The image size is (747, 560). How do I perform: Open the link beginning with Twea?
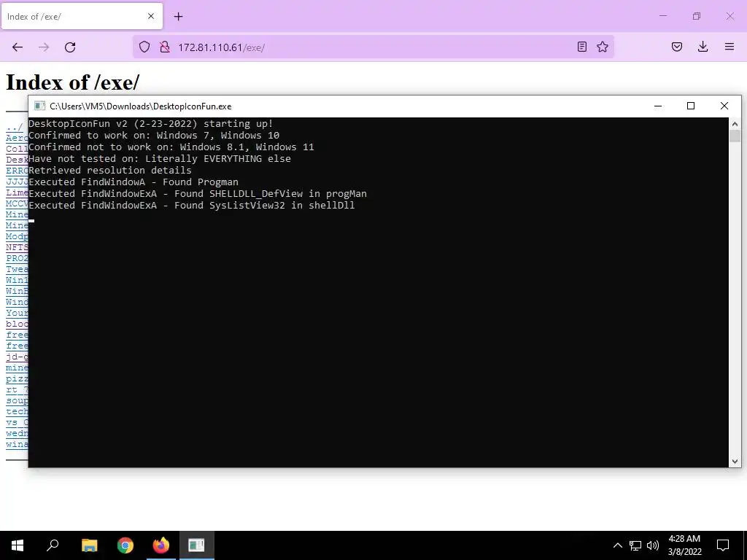pyautogui.click(x=17, y=269)
